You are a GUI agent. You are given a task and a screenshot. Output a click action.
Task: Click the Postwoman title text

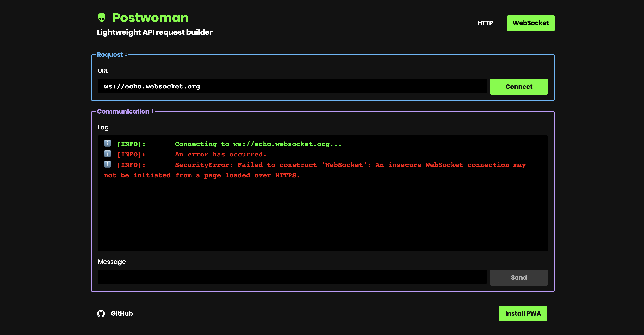click(150, 18)
